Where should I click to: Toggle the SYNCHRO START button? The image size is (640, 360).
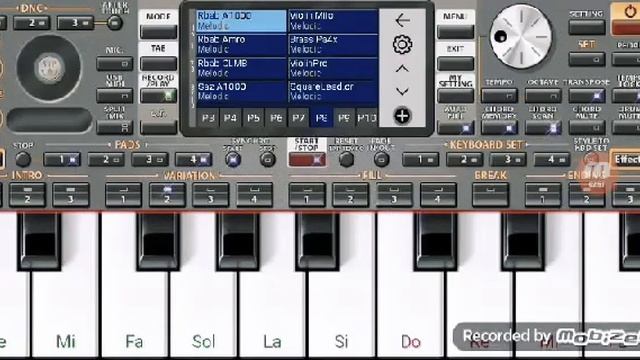pos(233,159)
